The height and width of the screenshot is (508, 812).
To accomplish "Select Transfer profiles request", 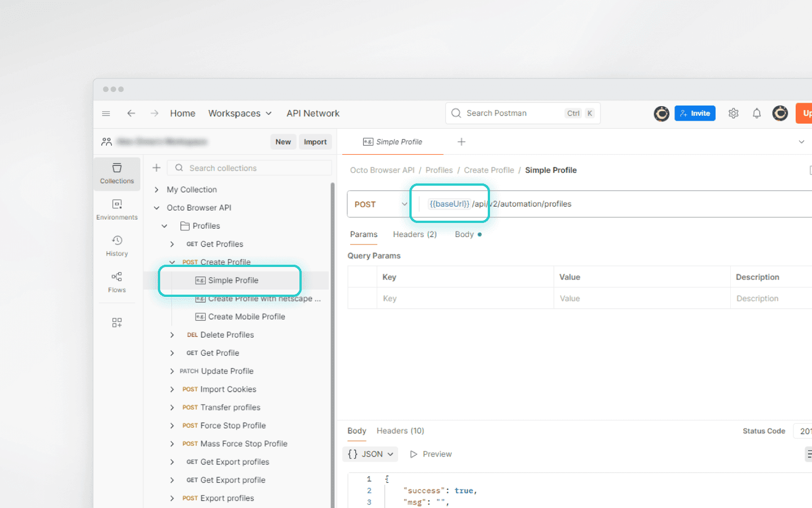I will (230, 408).
